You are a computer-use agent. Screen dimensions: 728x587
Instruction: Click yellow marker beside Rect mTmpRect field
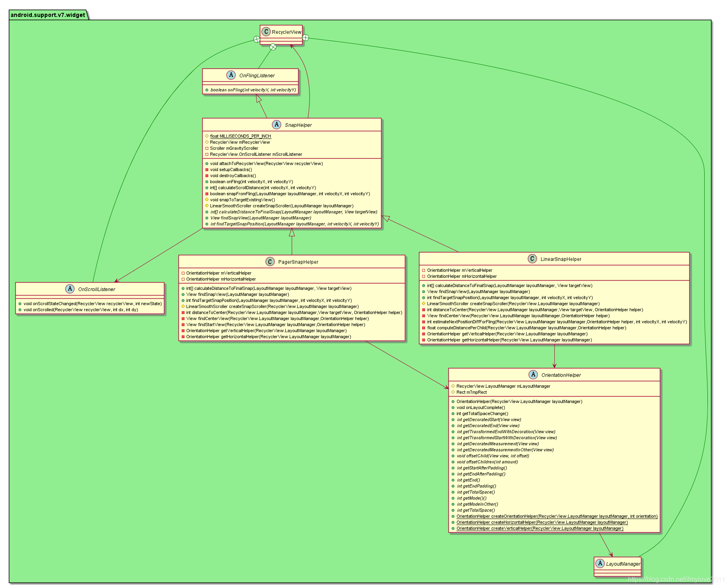(x=453, y=392)
